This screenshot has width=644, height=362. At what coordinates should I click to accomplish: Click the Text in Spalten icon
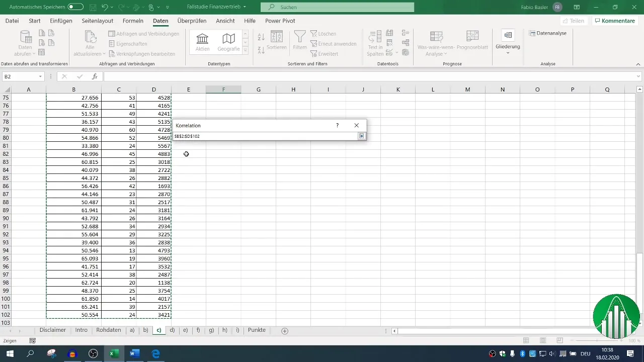pos(375,44)
